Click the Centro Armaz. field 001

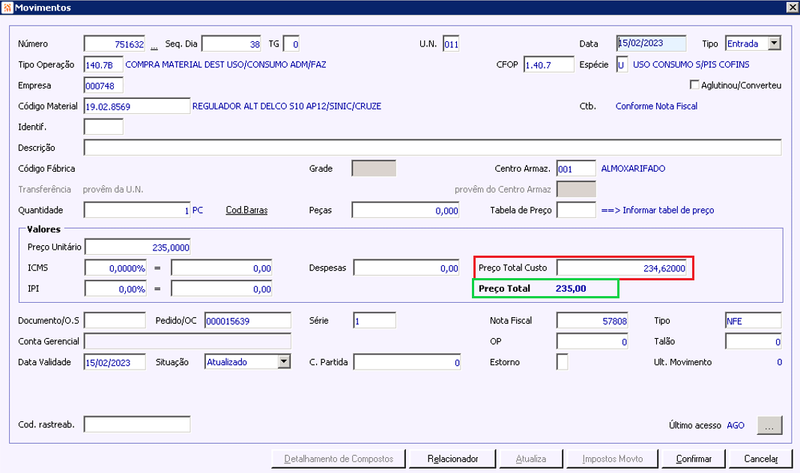pyautogui.click(x=576, y=168)
